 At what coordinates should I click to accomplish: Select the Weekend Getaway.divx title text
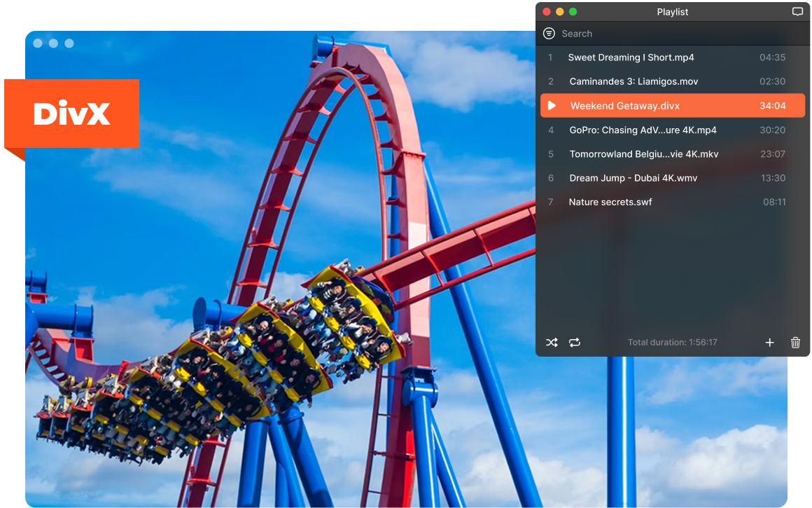click(625, 106)
